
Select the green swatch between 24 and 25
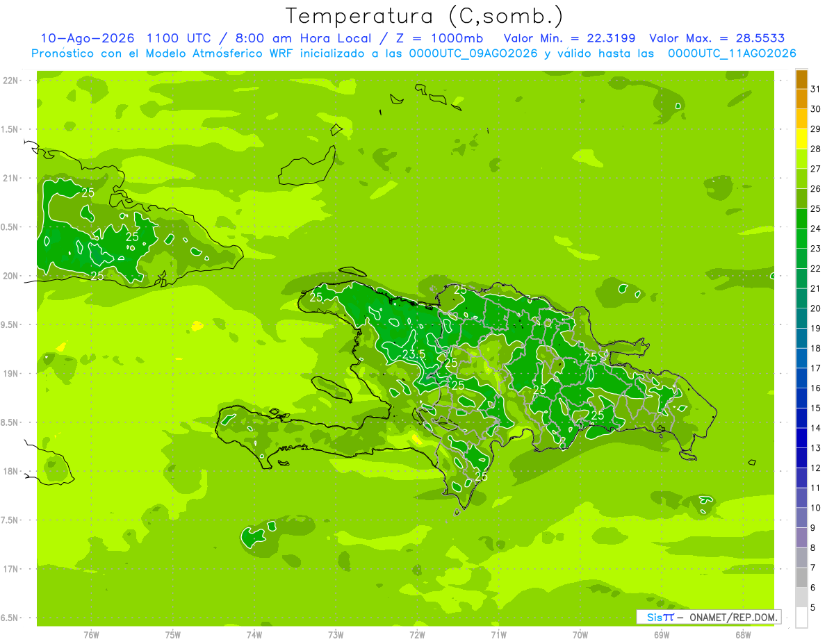click(x=801, y=219)
